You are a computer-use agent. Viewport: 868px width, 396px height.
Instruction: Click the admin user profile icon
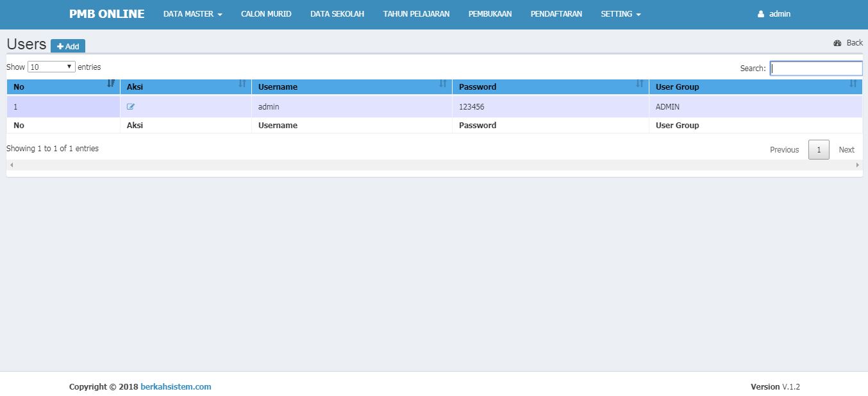coord(761,14)
